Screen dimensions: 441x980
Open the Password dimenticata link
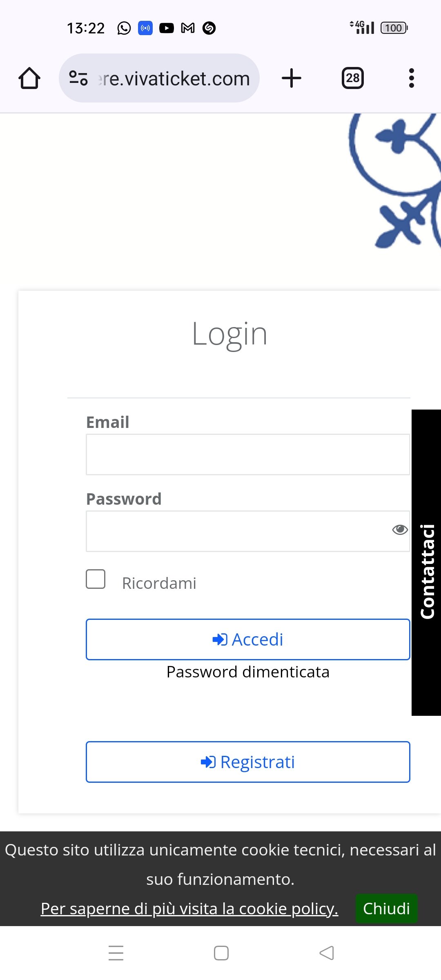click(x=248, y=672)
